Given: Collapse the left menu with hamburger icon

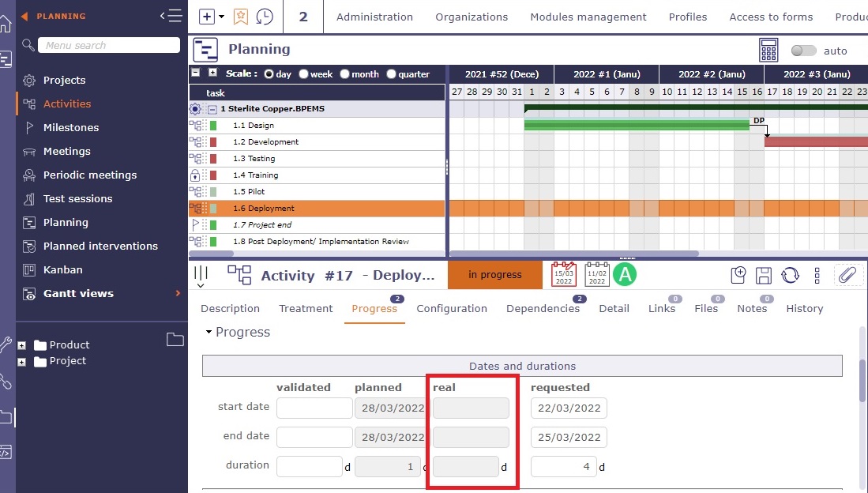Looking at the screenshot, I should (x=171, y=16).
